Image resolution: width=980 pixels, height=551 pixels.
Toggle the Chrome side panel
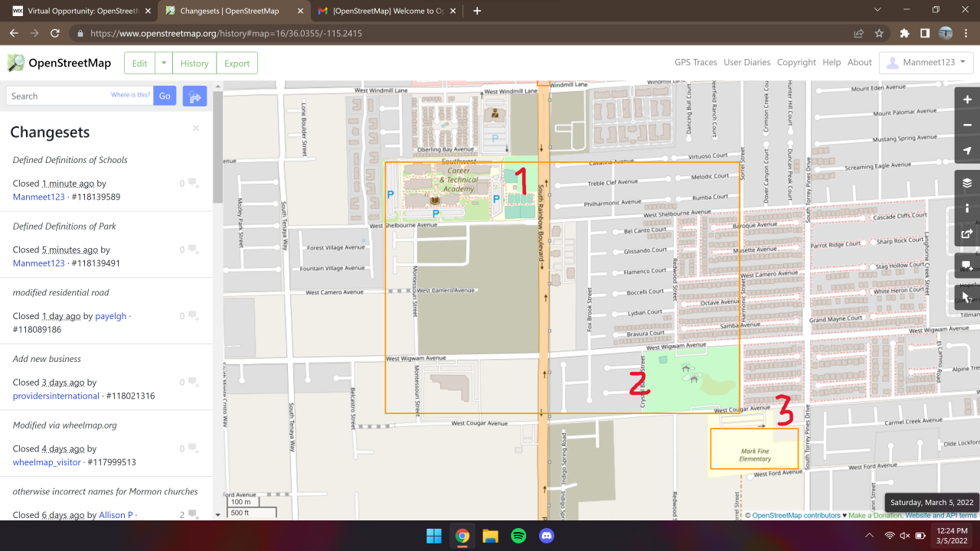click(925, 34)
